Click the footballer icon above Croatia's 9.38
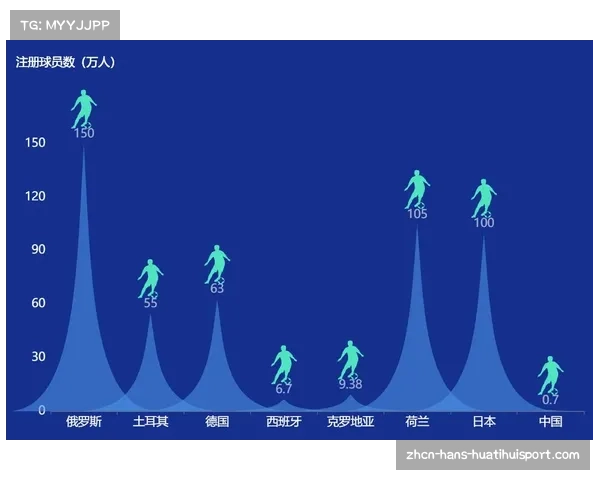The image size is (600, 480). click(x=350, y=360)
